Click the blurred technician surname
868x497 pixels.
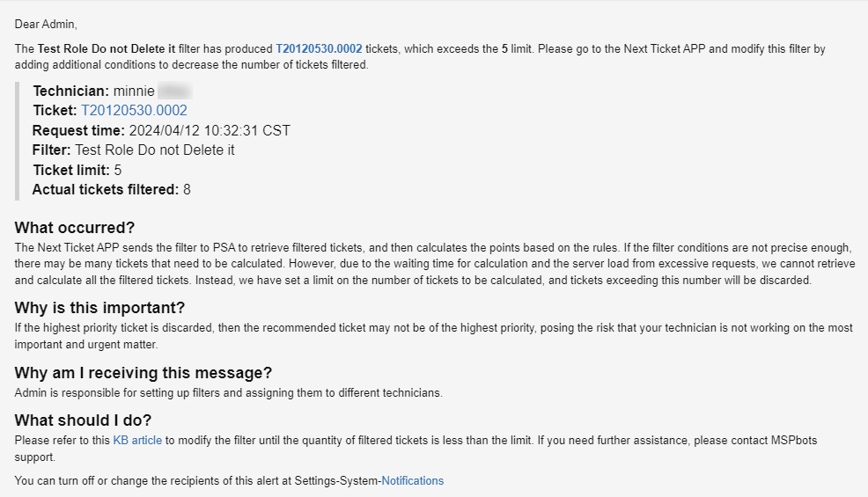click(175, 91)
